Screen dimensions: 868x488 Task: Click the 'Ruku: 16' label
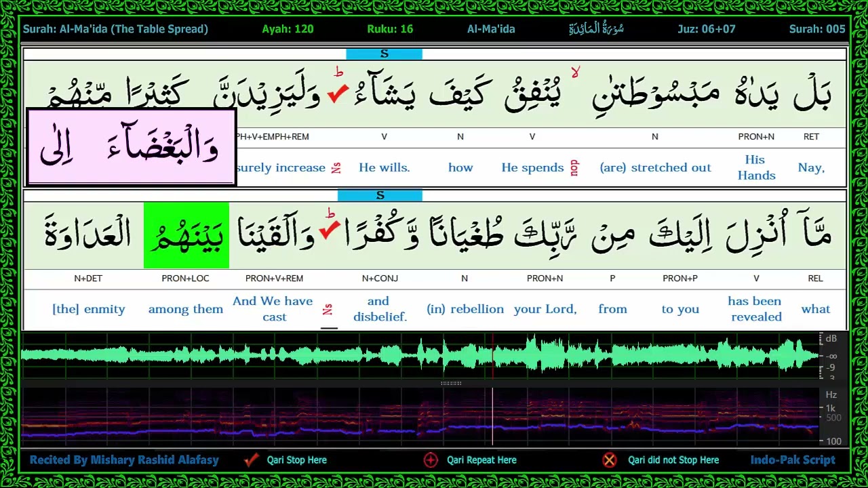tap(390, 29)
